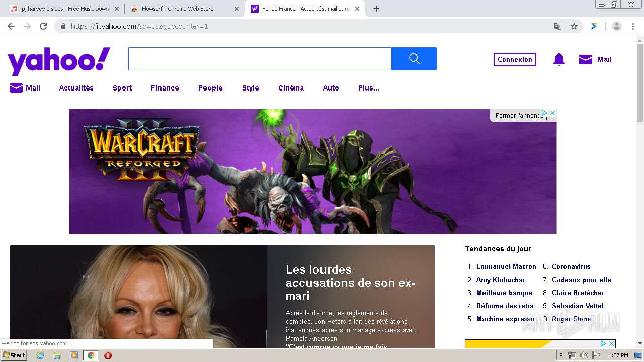Open Actualités section

coord(76,88)
